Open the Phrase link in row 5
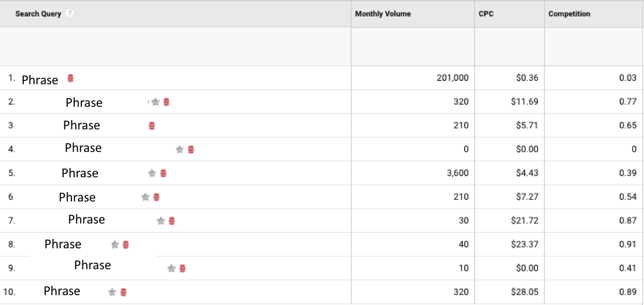The height and width of the screenshot is (305, 644). pyautogui.click(x=80, y=173)
